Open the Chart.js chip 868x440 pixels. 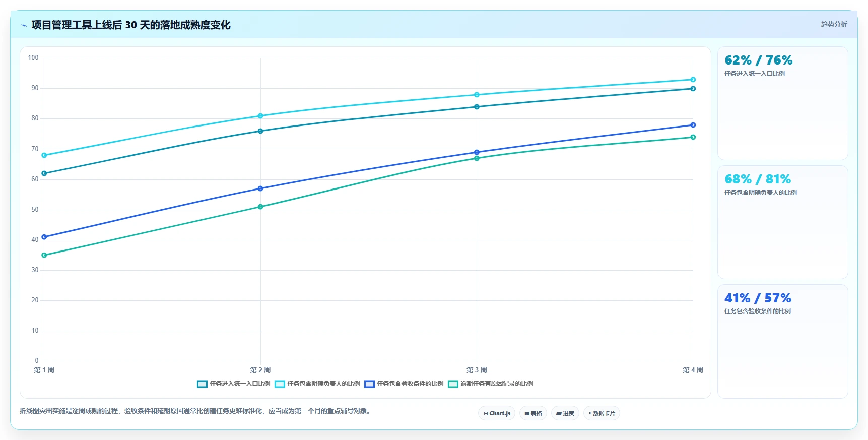pyautogui.click(x=497, y=413)
